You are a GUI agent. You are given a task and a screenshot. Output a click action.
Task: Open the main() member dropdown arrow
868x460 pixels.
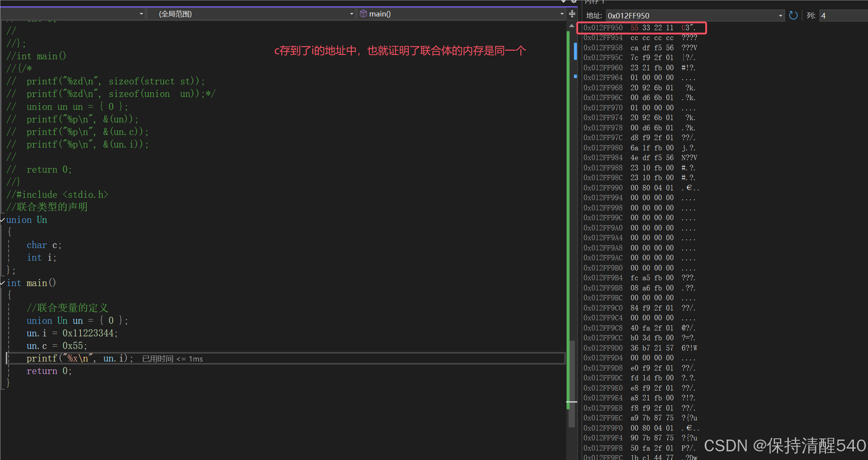(x=562, y=14)
